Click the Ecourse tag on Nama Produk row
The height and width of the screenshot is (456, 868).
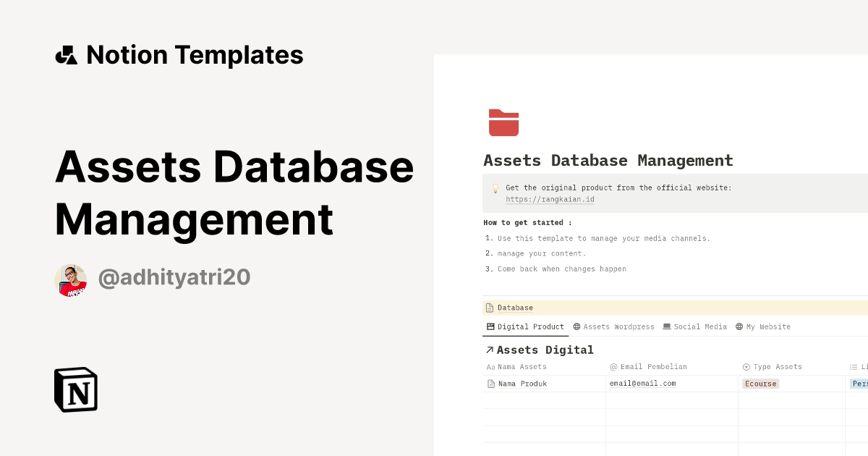[760, 384]
